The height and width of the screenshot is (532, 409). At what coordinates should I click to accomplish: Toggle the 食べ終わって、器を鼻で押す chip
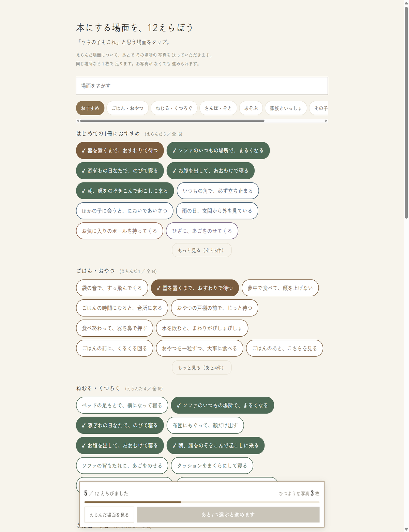coord(115,328)
